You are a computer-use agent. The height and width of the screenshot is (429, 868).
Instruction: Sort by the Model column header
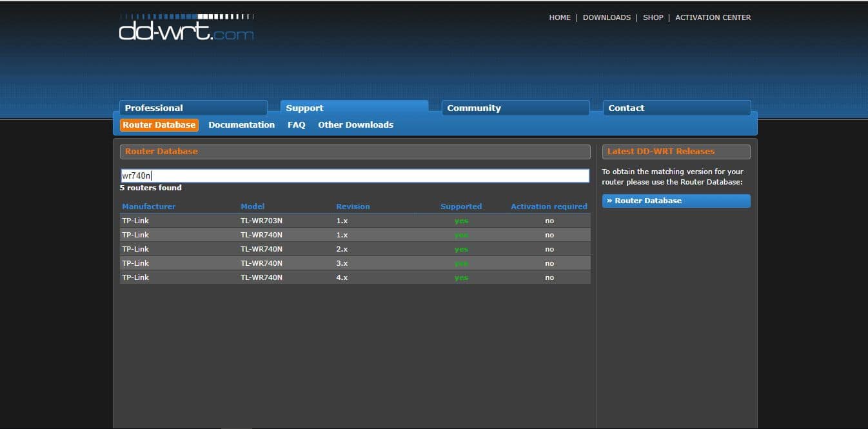click(x=253, y=206)
